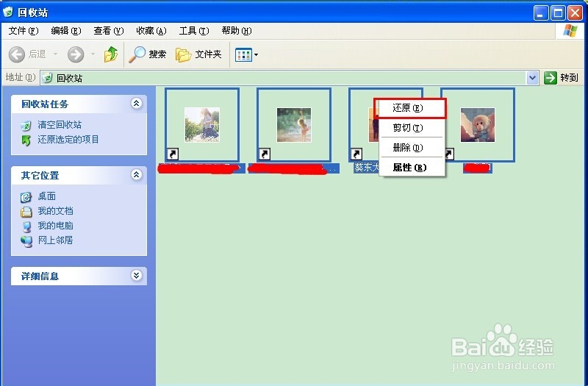Open the 文件(F) menu
The image size is (588, 386).
click(x=24, y=31)
